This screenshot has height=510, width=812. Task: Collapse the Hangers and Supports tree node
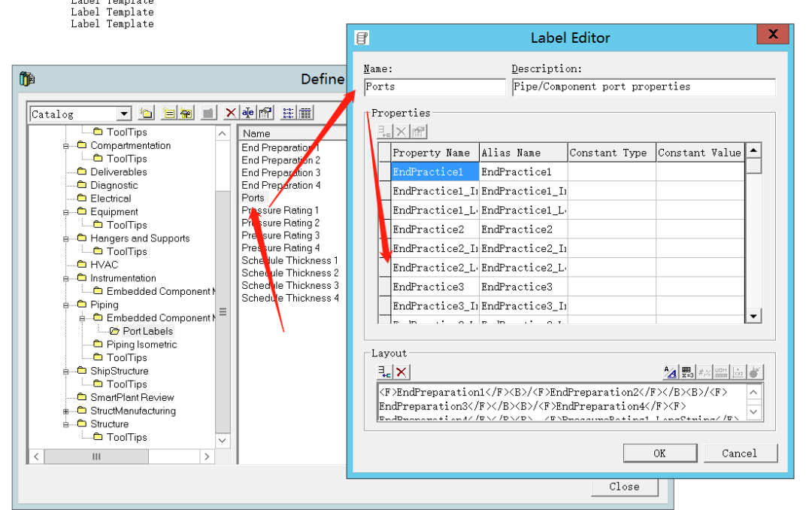coord(65,239)
